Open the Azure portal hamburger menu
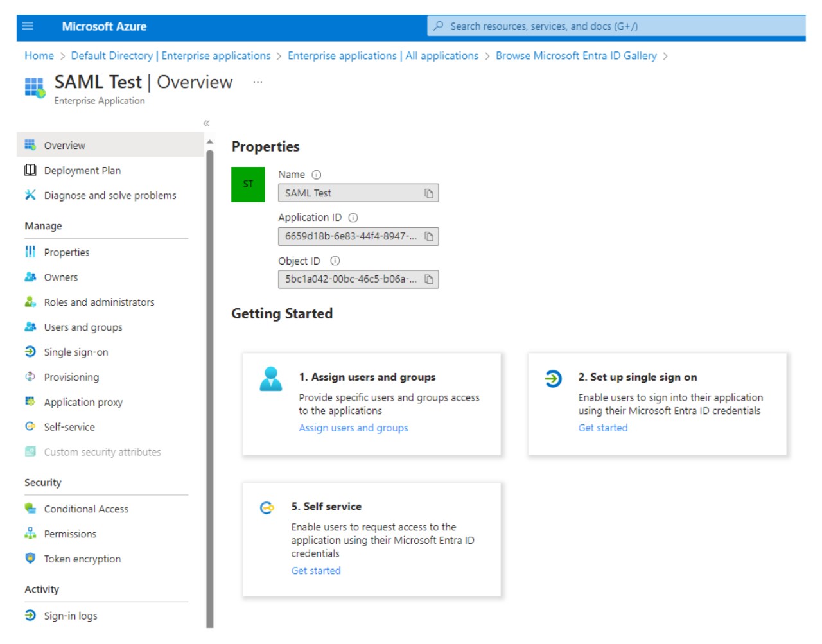 pos(28,26)
